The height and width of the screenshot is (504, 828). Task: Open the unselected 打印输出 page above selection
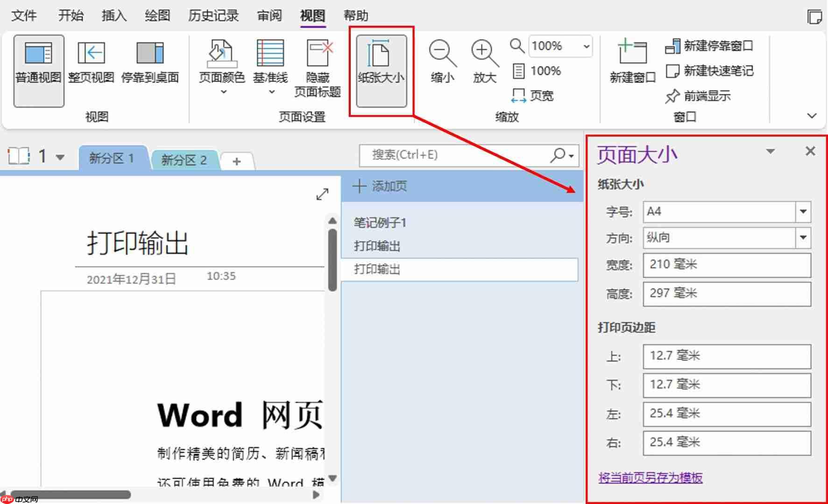click(377, 246)
